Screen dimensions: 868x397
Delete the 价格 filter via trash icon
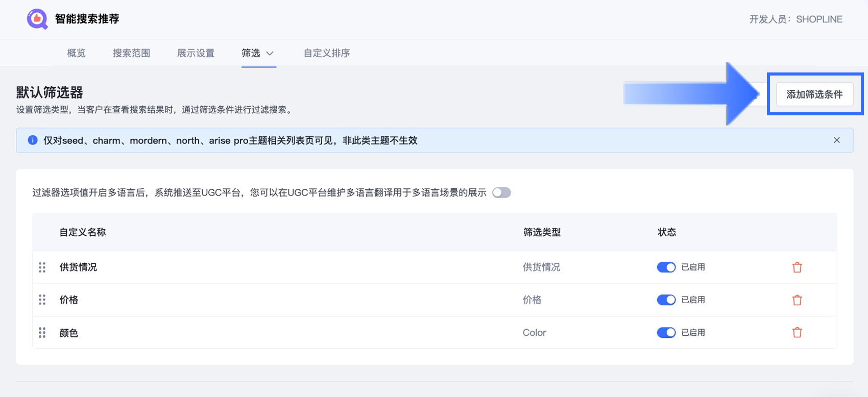[x=797, y=300]
